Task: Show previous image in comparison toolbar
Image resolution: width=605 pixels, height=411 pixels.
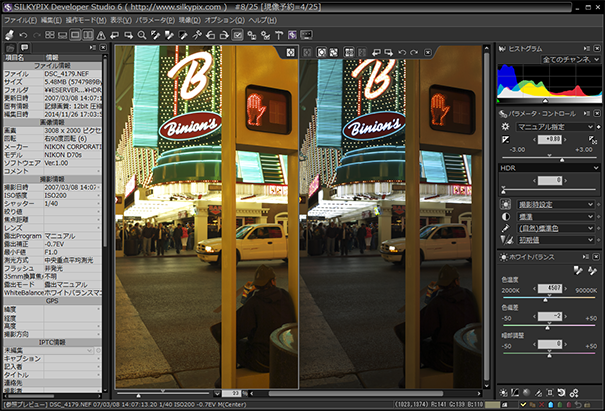Action: (376, 52)
